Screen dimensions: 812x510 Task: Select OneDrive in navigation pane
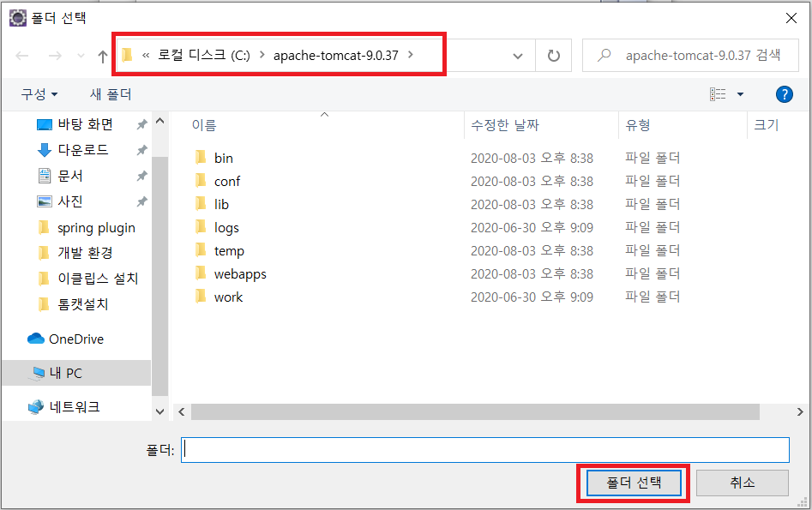click(76, 339)
